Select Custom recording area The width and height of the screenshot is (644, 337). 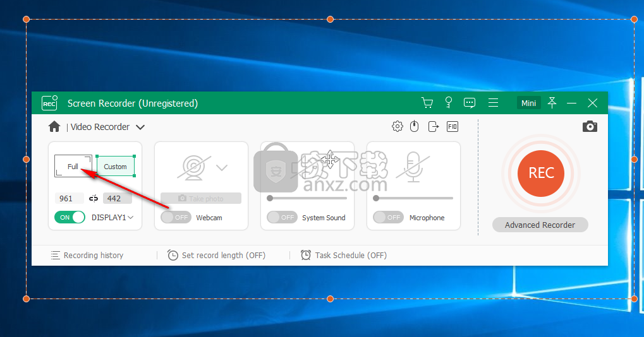pyautogui.click(x=116, y=166)
